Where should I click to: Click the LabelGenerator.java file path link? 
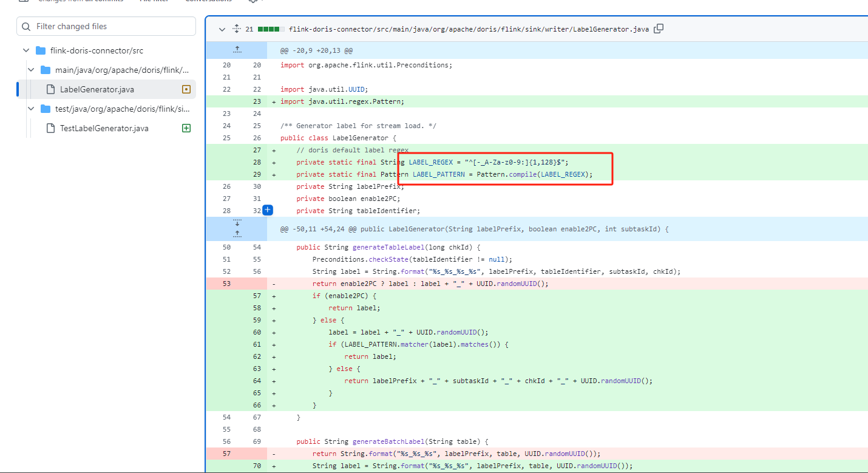tap(469, 29)
